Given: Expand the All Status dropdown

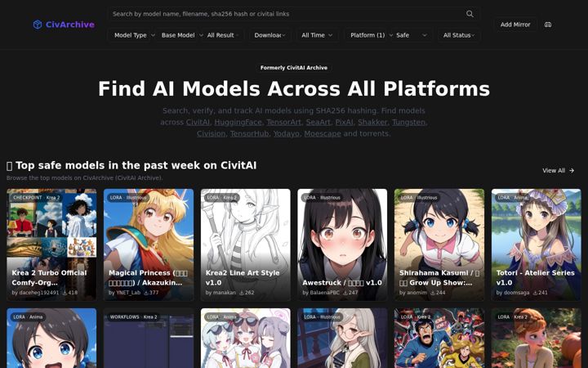Looking at the screenshot, I should click(x=459, y=35).
